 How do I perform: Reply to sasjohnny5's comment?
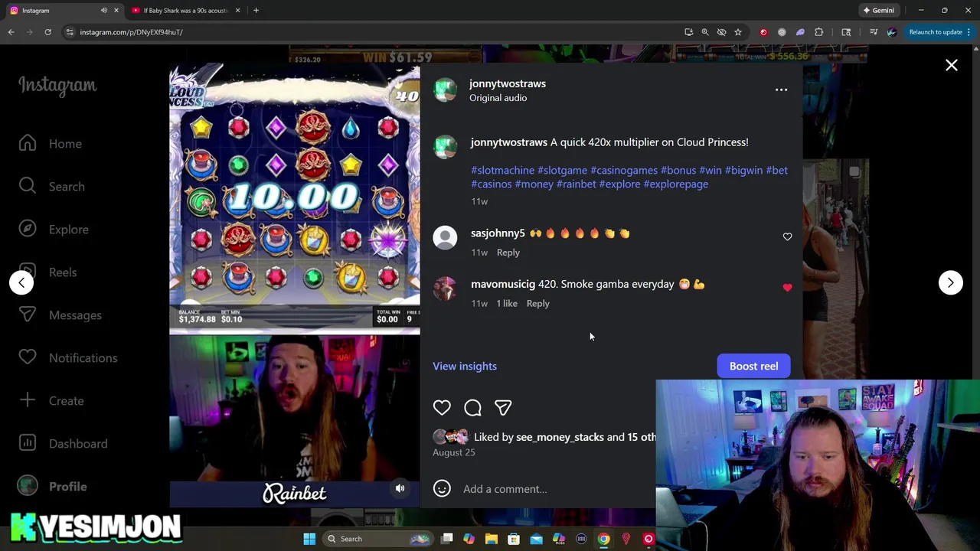pyautogui.click(x=508, y=253)
